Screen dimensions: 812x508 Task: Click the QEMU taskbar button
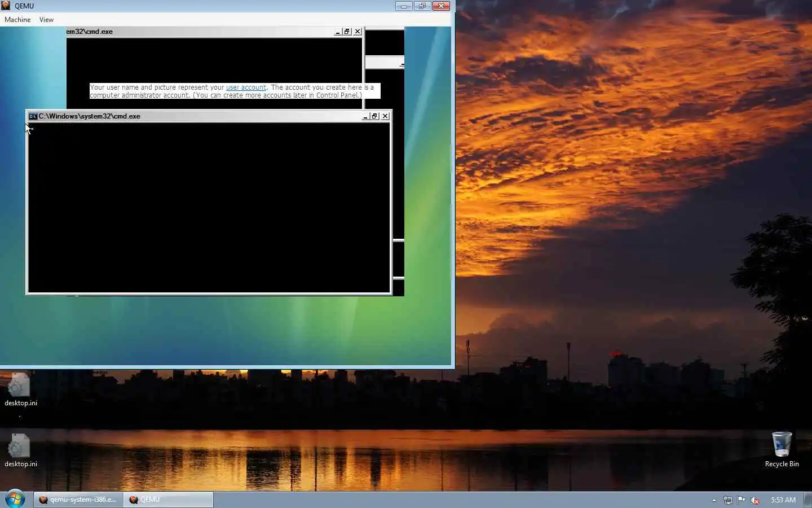pyautogui.click(x=169, y=500)
